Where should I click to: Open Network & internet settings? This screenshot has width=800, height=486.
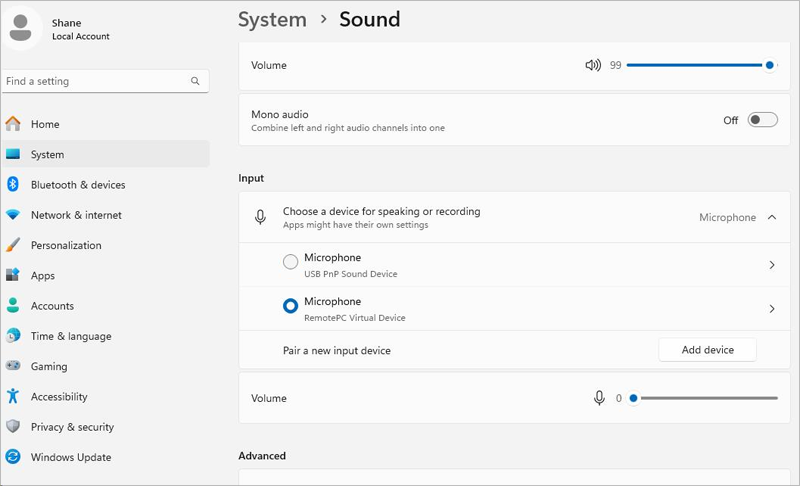(76, 215)
